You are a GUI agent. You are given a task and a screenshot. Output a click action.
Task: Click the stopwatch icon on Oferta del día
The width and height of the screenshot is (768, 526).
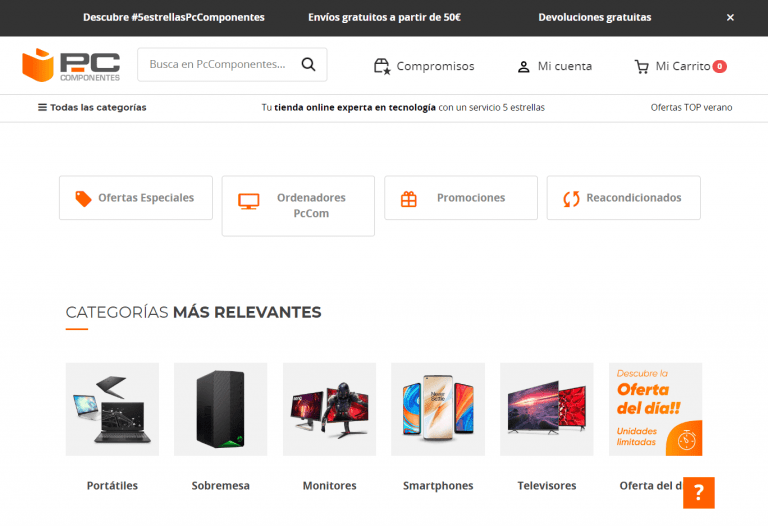[687, 440]
